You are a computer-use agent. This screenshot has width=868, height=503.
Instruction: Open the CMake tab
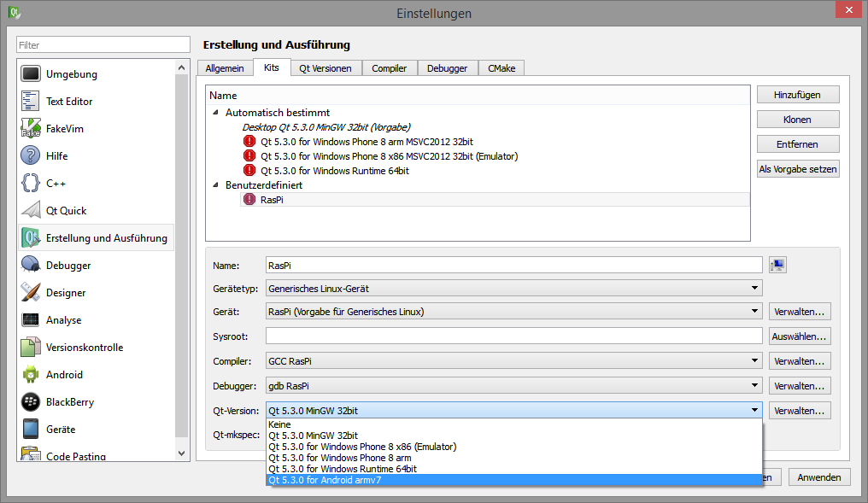coord(501,68)
